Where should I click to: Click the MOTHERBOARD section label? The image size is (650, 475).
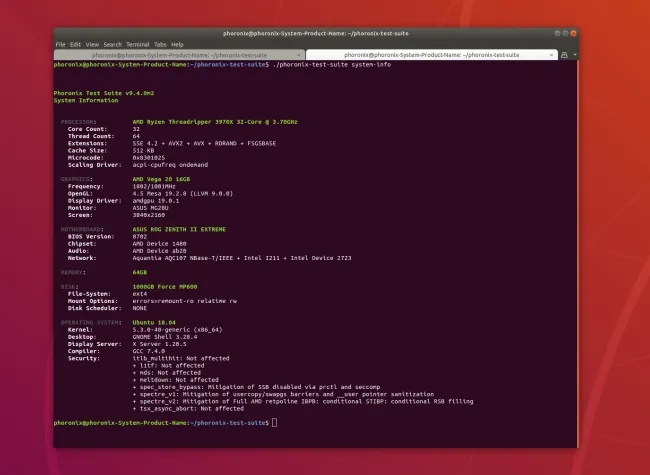click(82, 229)
